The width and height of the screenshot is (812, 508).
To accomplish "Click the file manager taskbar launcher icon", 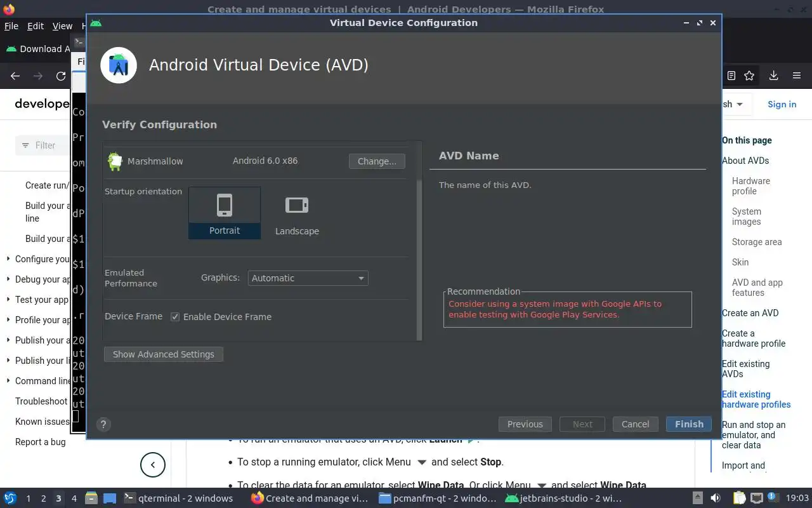I will 91,498.
